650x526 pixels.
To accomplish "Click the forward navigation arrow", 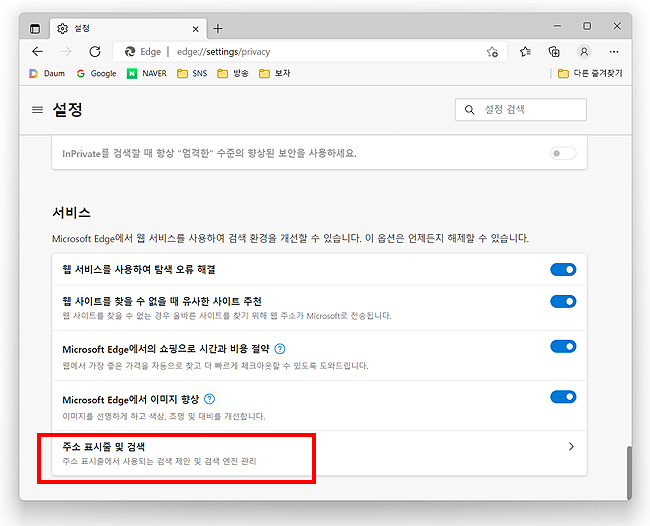I will [66, 51].
